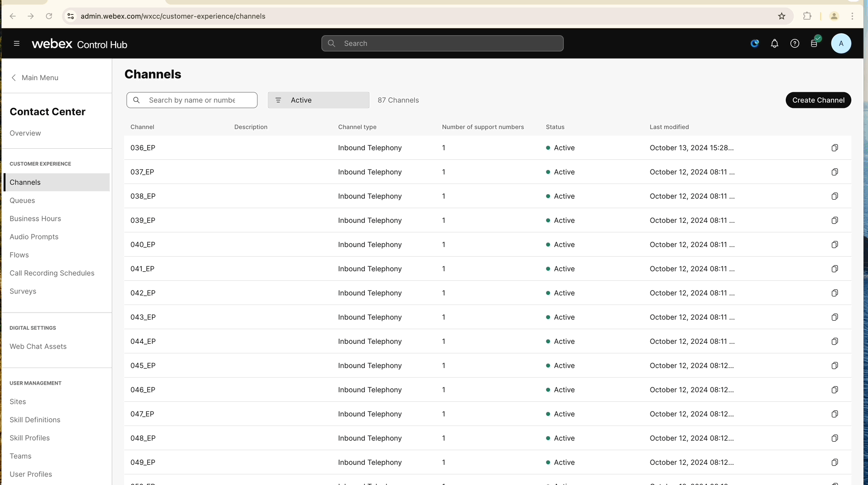Open the help question mark icon

[794, 44]
